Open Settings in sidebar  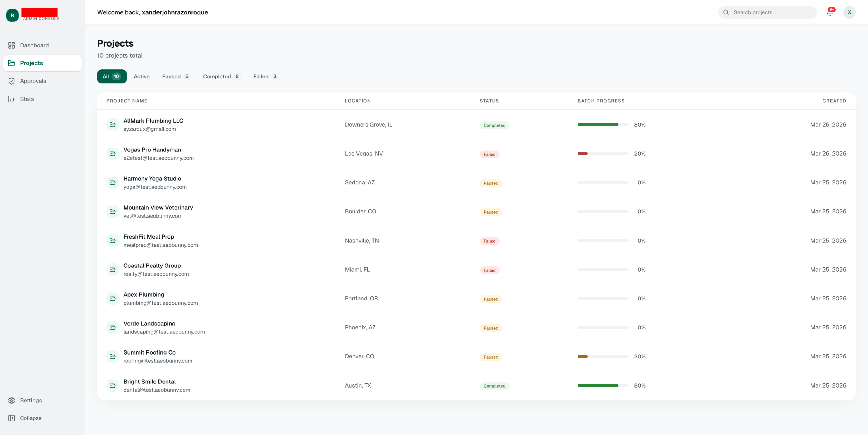pos(42,400)
